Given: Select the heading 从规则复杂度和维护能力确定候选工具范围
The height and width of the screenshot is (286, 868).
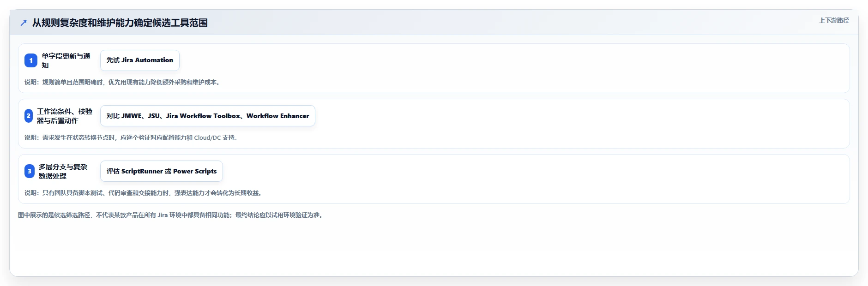Looking at the screenshot, I should (120, 23).
